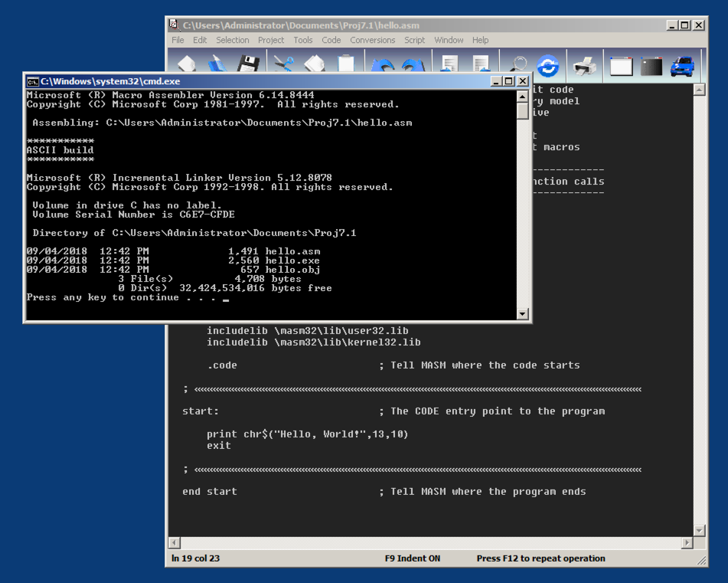Close the cmd.exe window
The width and height of the screenshot is (728, 583).
coord(523,81)
